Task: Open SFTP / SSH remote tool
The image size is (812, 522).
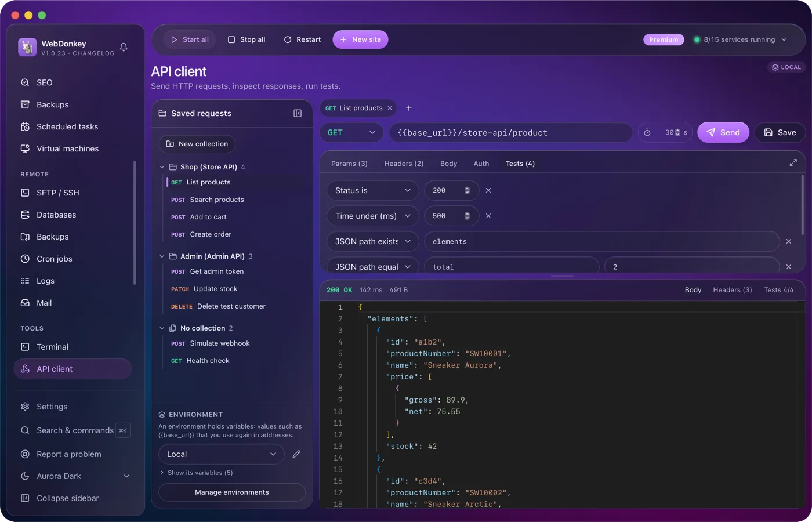Action: [73, 193]
